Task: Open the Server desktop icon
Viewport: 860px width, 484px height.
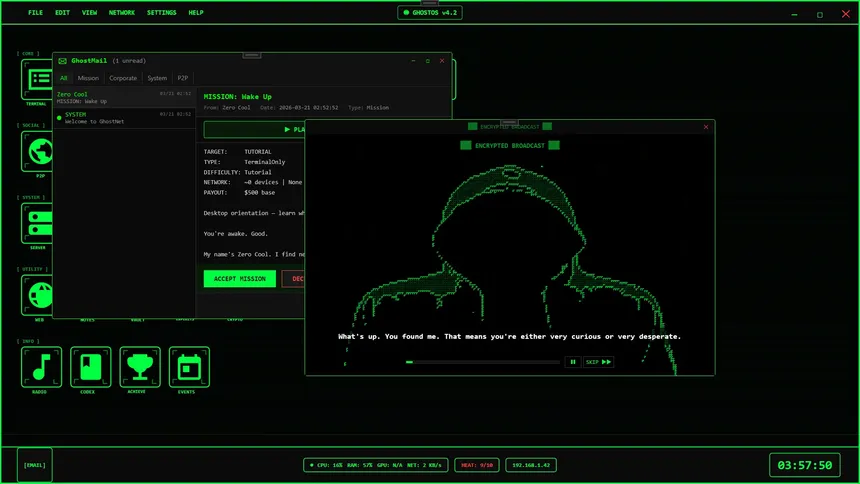Action: pyautogui.click(x=38, y=223)
